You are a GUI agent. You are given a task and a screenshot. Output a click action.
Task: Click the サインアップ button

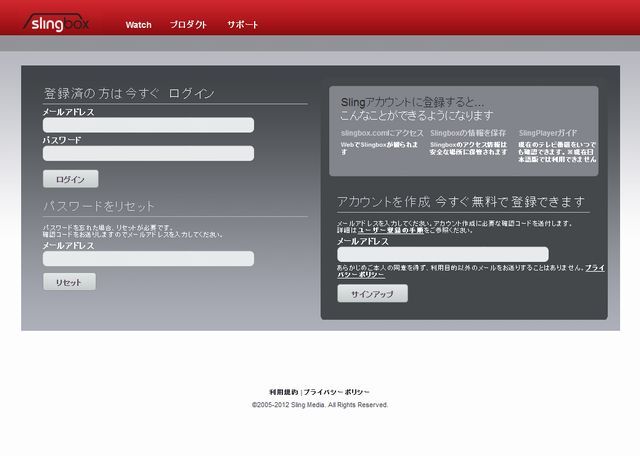[372, 294]
